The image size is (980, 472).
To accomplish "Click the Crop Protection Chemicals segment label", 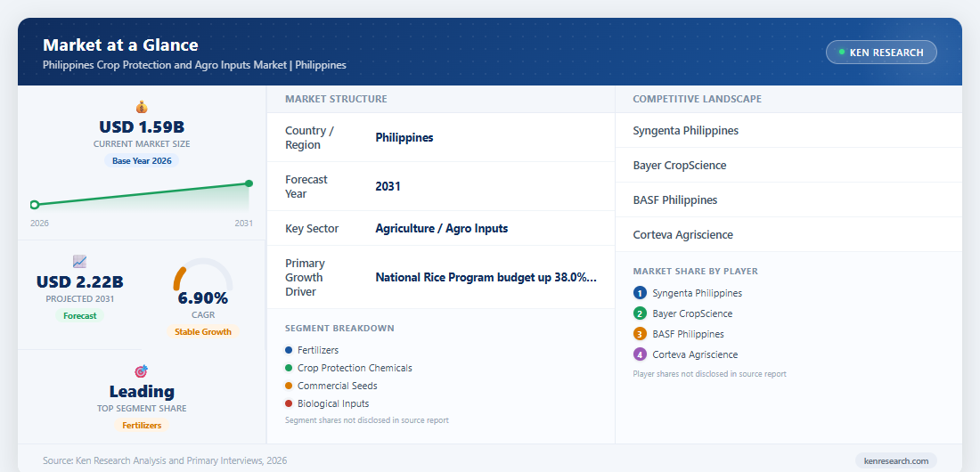I will pyautogui.click(x=355, y=368).
